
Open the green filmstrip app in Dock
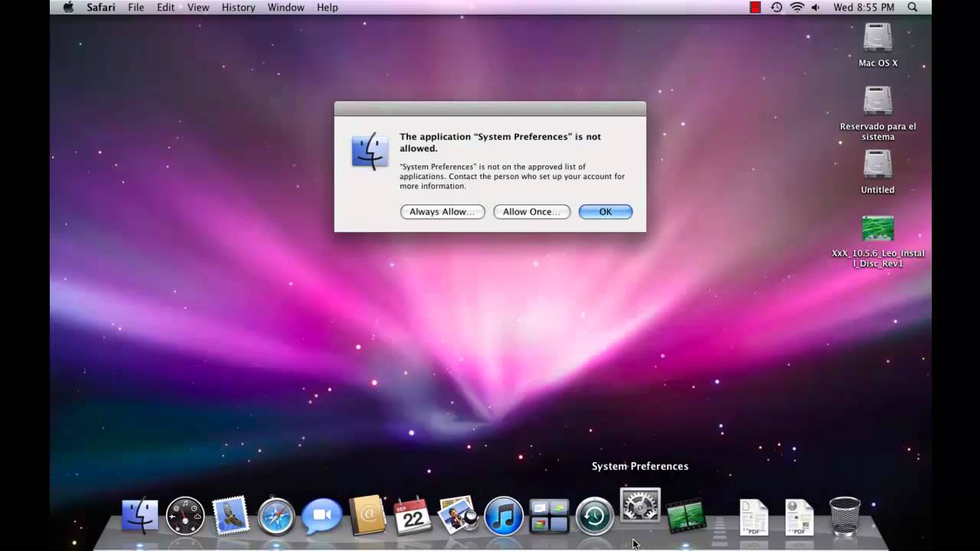click(686, 517)
